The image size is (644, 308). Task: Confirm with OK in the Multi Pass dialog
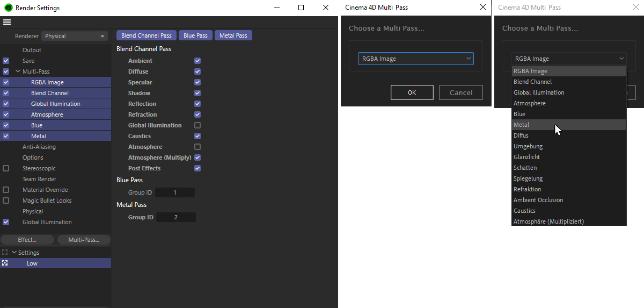[x=412, y=92]
